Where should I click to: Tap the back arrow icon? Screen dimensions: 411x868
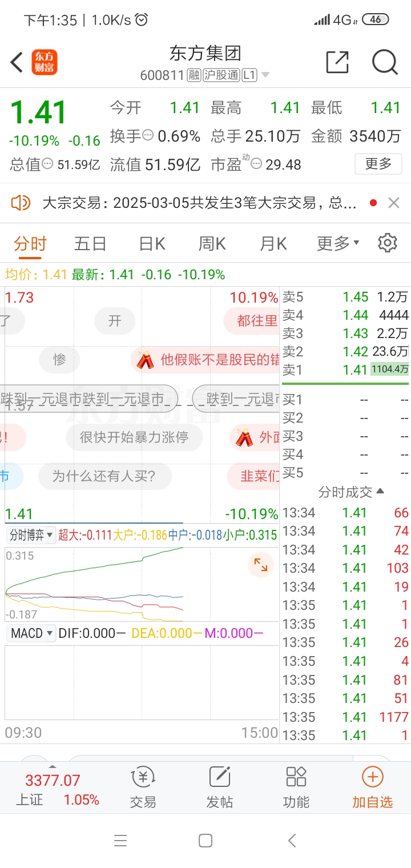coord(17,62)
